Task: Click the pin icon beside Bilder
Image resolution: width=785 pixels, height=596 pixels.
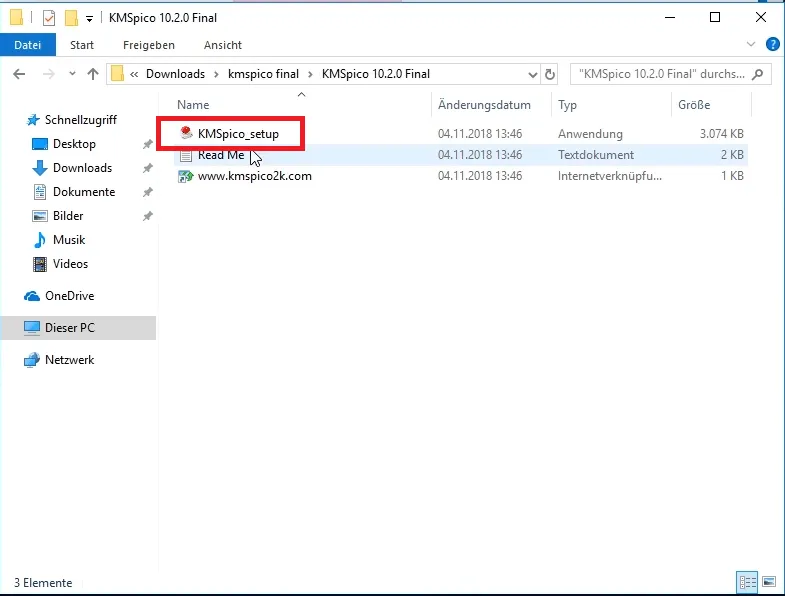Action: pyautogui.click(x=148, y=216)
